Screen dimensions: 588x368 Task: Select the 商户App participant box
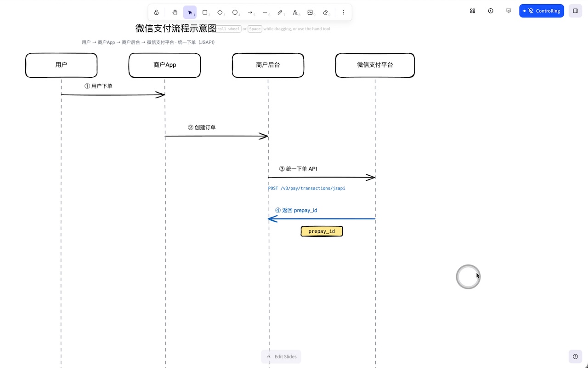[x=164, y=65]
